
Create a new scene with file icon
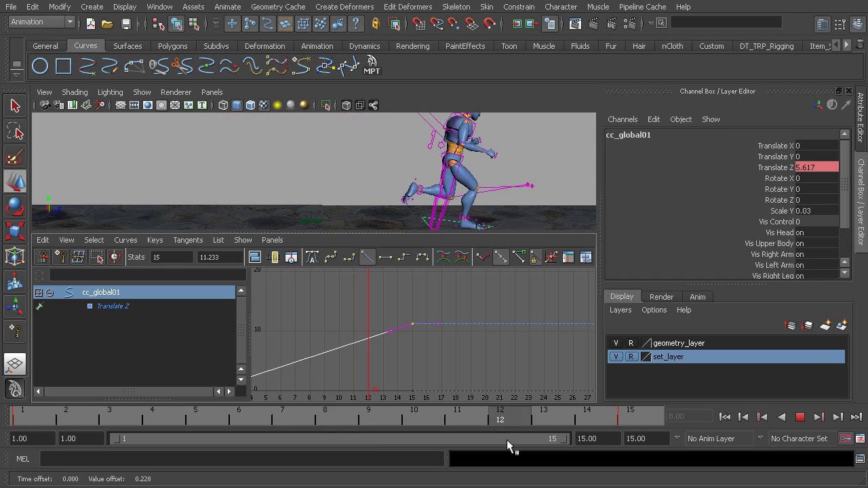pos(91,24)
